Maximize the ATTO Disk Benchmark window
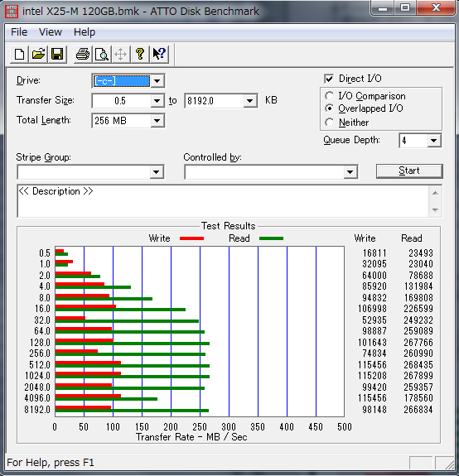 tap(405, 8)
